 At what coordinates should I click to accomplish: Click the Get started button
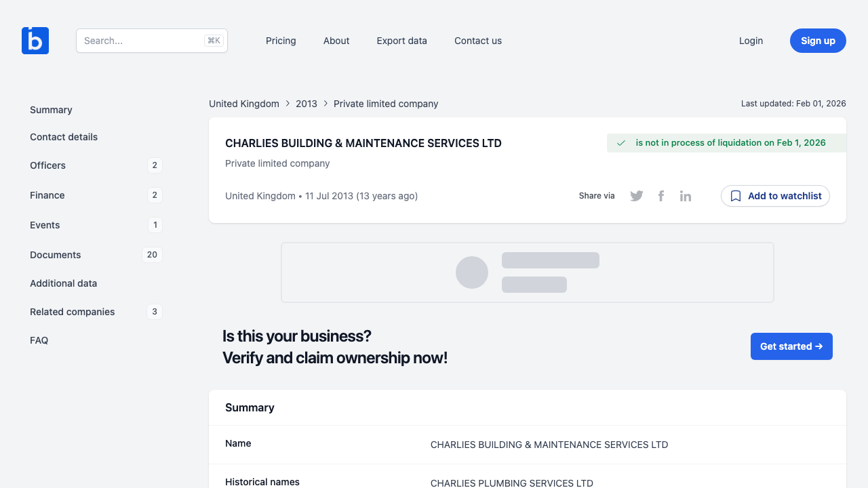pyautogui.click(x=791, y=346)
